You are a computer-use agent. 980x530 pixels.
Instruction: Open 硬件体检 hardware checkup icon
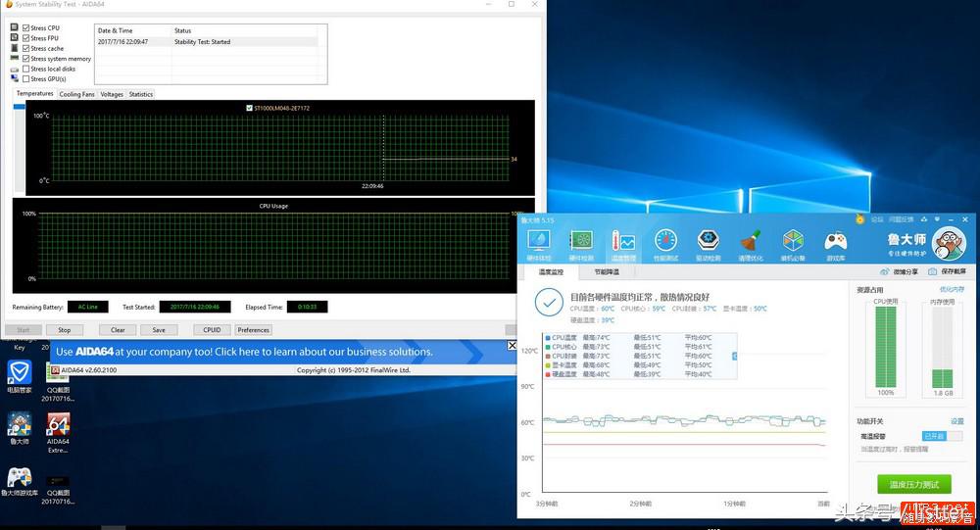click(x=539, y=242)
